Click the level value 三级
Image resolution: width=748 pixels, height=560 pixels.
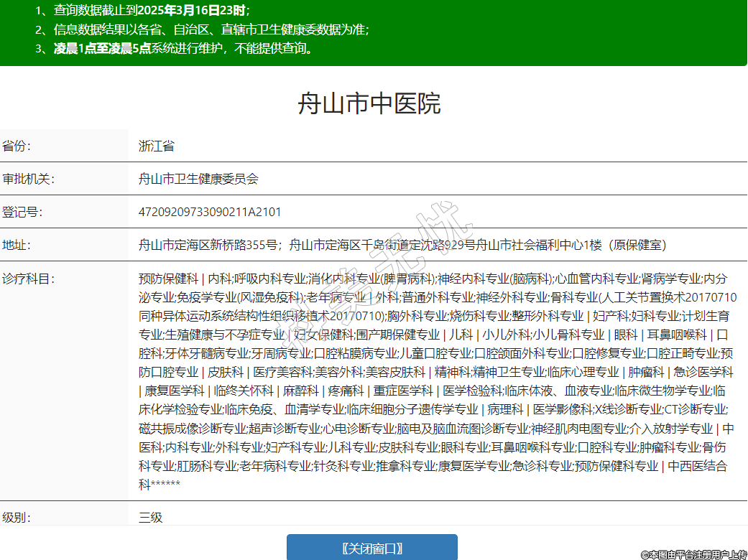pos(150,517)
